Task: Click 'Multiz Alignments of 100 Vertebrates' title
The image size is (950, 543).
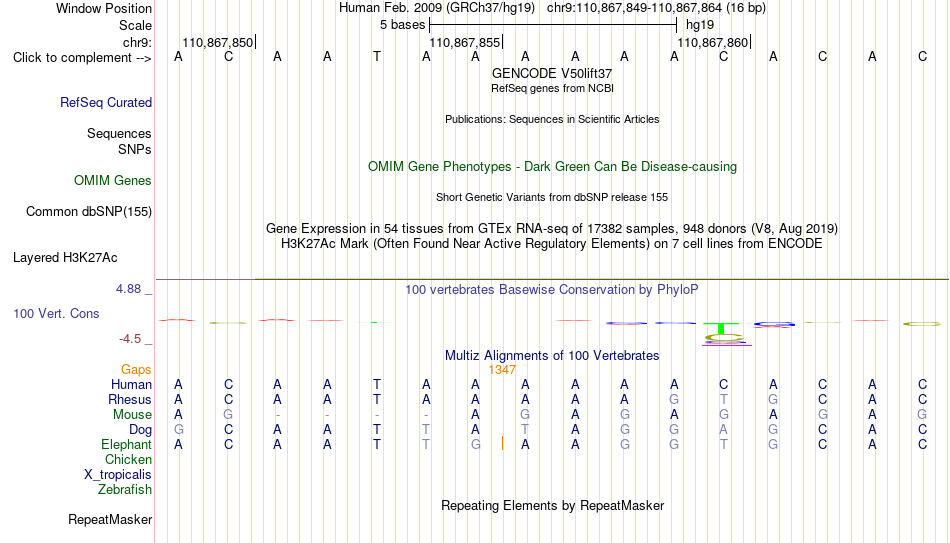Action: coord(552,356)
